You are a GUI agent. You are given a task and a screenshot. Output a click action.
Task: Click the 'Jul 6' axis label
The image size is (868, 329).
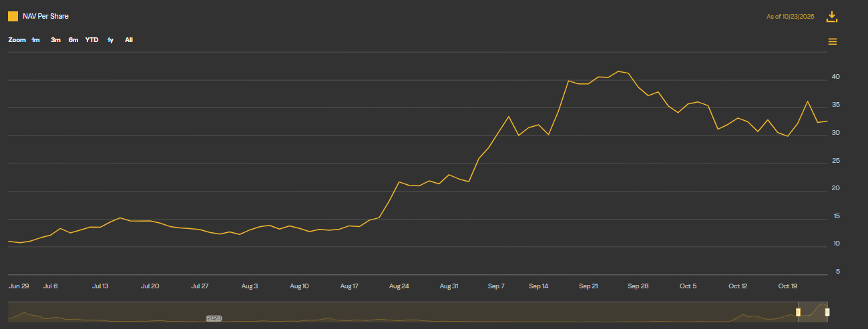[x=51, y=286]
